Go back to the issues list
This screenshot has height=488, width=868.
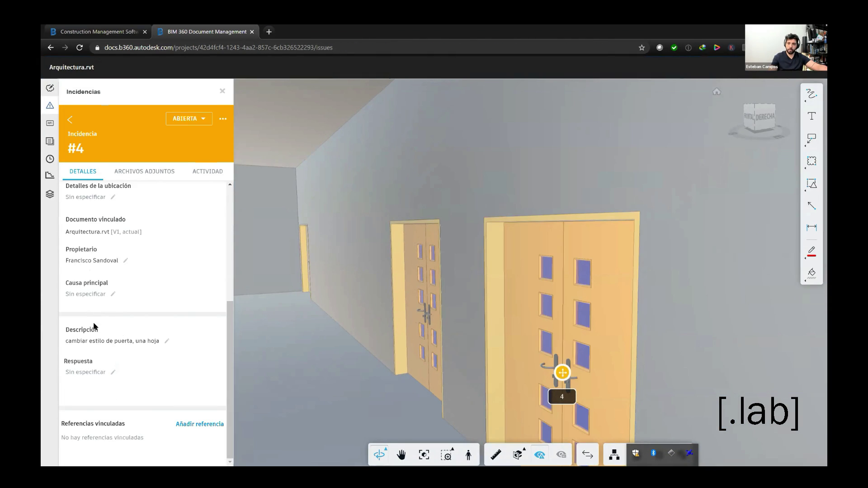click(x=70, y=120)
